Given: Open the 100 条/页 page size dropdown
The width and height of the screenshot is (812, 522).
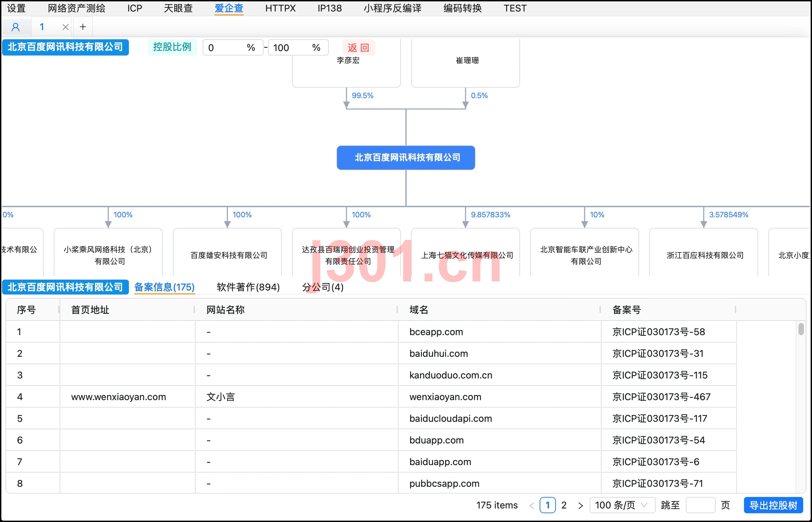Looking at the screenshot, I should (x=622, y=505).
